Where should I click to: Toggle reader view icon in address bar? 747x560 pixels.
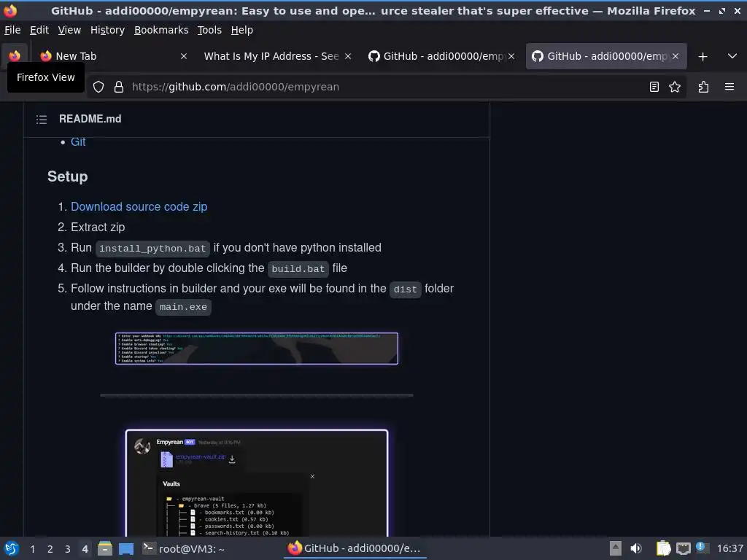654,87
